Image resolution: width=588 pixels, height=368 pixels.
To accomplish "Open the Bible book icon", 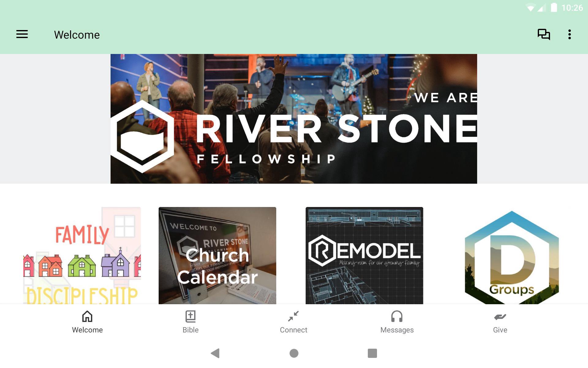I will 190,316.
